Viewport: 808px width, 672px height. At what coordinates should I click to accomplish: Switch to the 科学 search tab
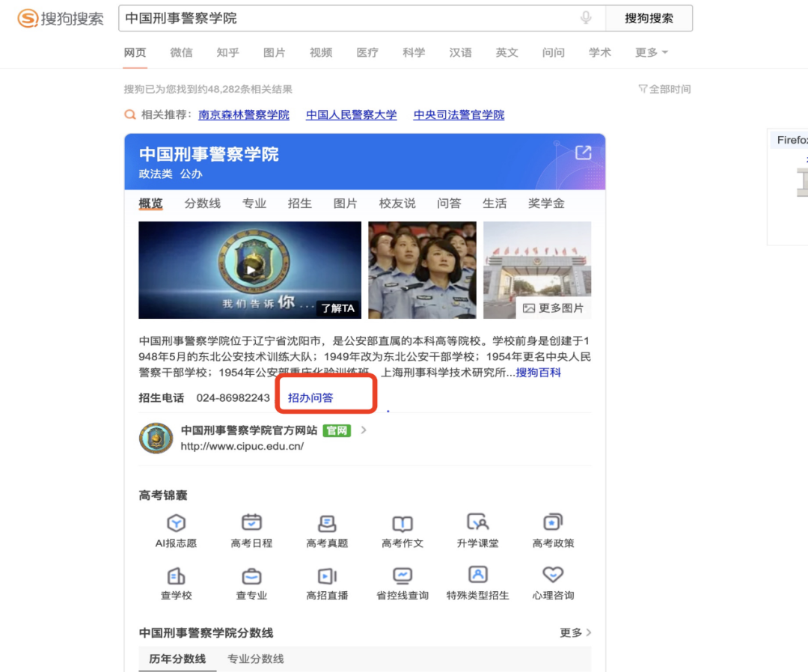[x=414, y=52]
